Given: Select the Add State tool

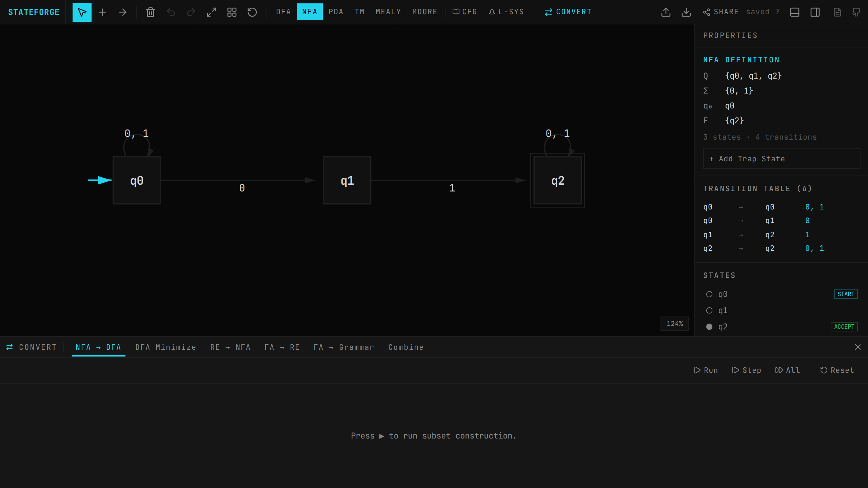Looking at the screenshot, I should point(102,12).
